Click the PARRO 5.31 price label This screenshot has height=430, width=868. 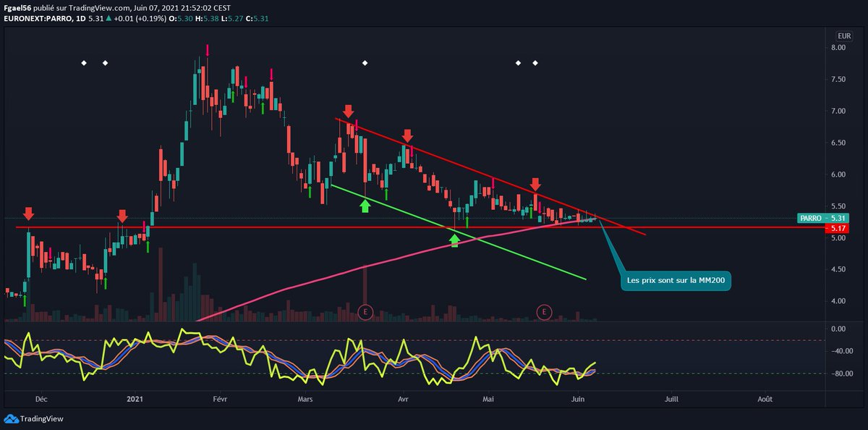822,218
